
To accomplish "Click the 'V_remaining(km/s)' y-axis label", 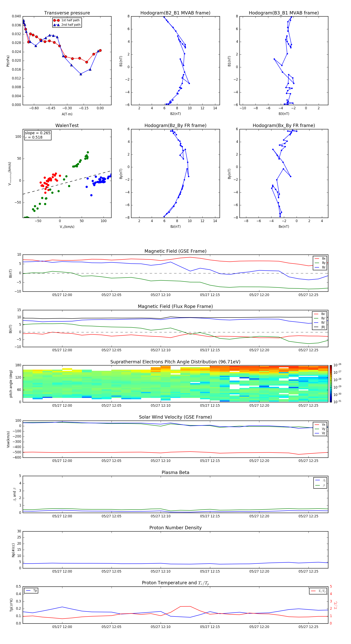I will tap(10, 173).
